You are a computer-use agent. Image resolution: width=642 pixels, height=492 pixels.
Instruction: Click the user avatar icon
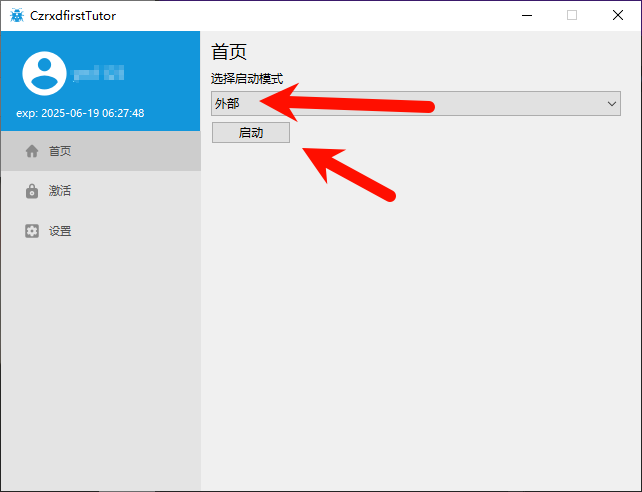point(44,73)
